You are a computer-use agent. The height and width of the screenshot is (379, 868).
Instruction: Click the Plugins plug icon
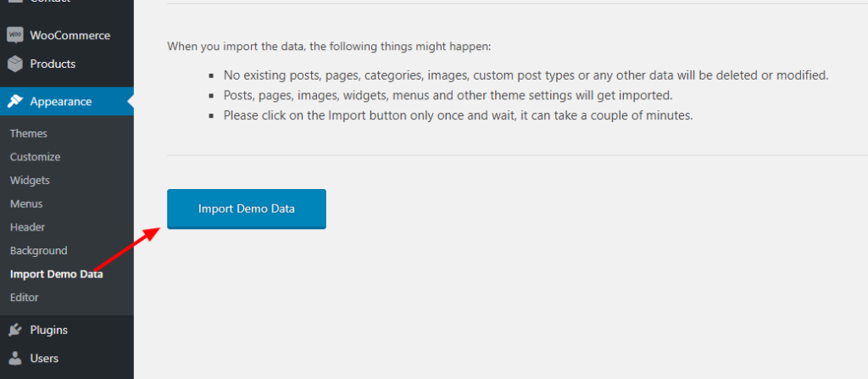tap(15, 330)
